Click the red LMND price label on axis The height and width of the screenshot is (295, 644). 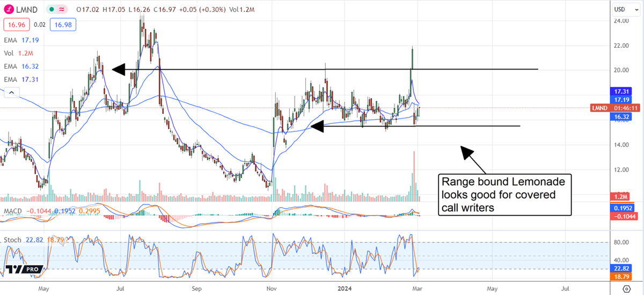tap(599, 108)
